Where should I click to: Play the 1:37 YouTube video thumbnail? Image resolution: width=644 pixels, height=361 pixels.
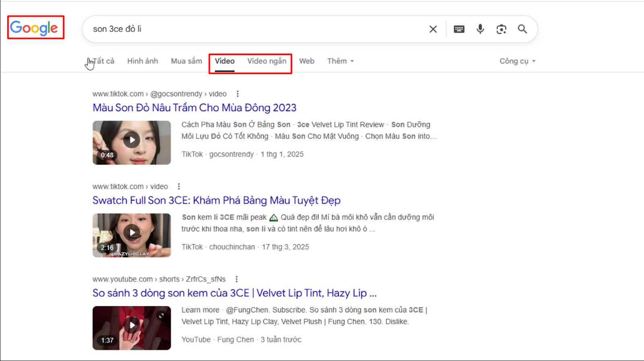132,328
